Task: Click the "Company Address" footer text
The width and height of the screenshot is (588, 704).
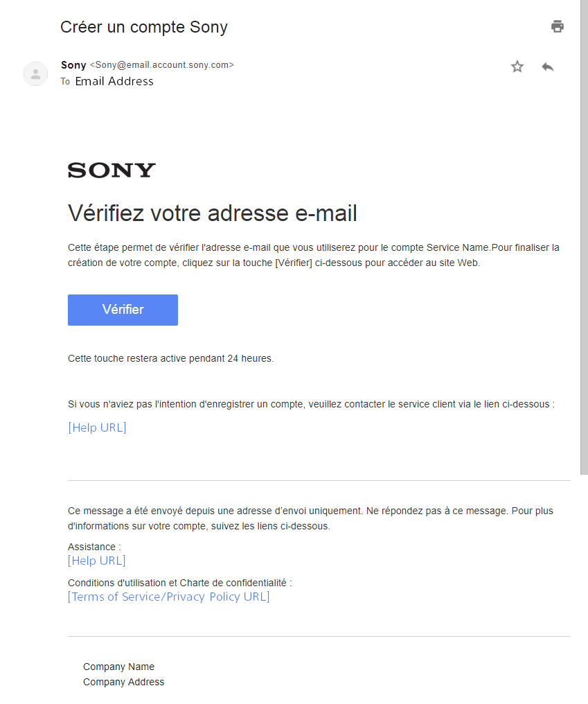Action: (x=123, y=682)
